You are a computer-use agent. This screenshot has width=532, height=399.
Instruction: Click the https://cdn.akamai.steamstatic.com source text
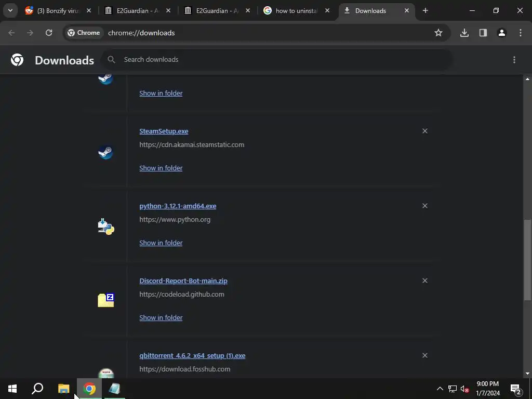coord(192,144)
